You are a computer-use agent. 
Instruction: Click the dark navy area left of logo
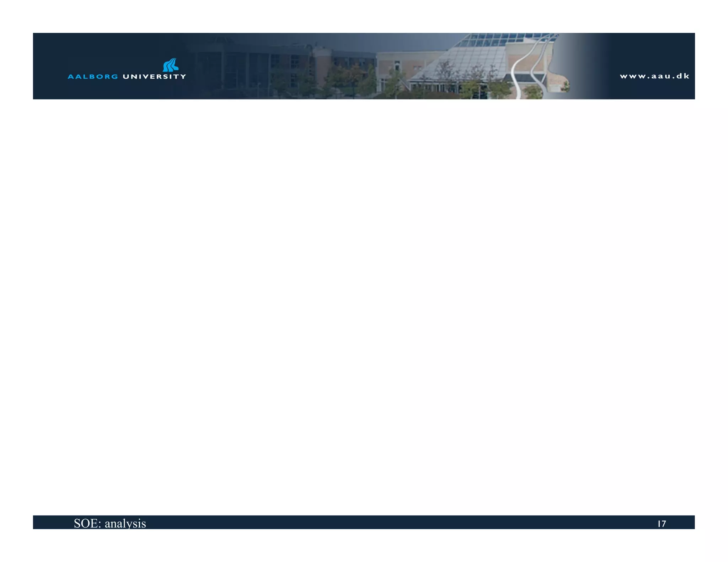50,66
